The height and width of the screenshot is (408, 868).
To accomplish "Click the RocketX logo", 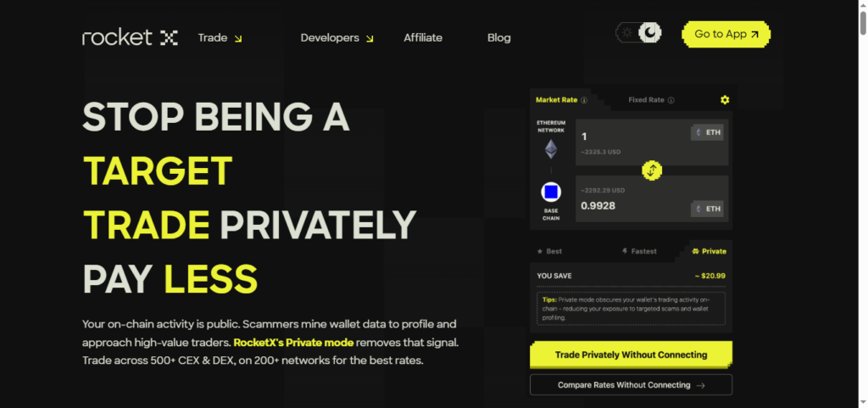I will (130, 37).
